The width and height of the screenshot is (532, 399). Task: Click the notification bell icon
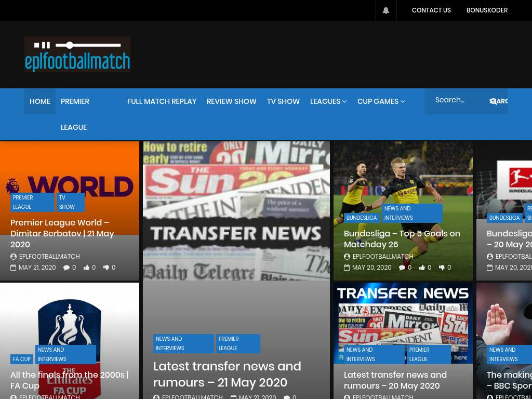point(385,10)
